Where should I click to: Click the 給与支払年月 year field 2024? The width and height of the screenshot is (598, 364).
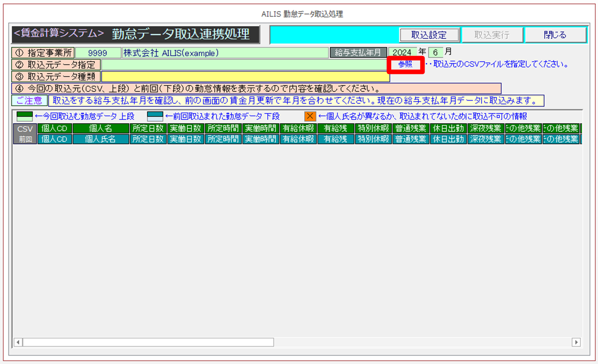[x=402, y=53]
